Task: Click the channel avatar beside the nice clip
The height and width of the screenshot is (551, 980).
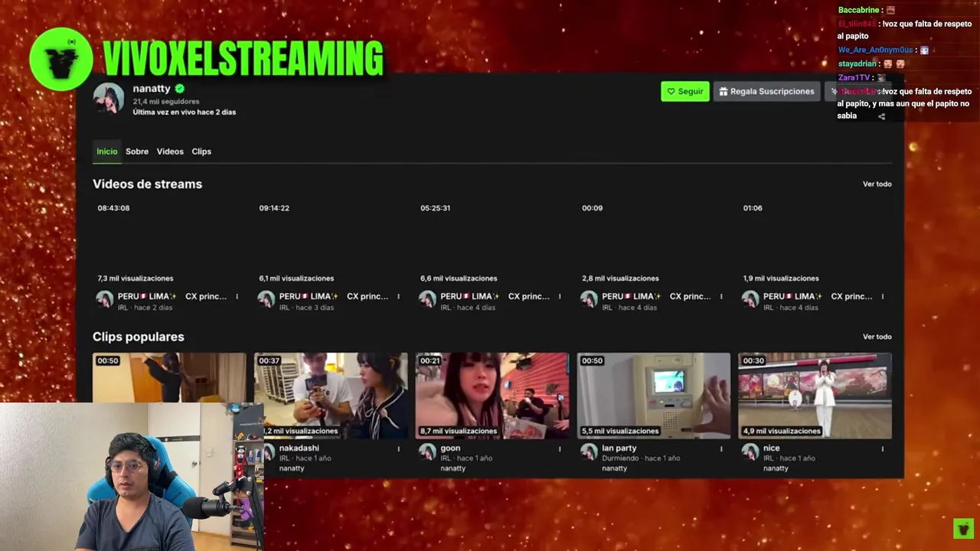Action: tap(750, 452)
